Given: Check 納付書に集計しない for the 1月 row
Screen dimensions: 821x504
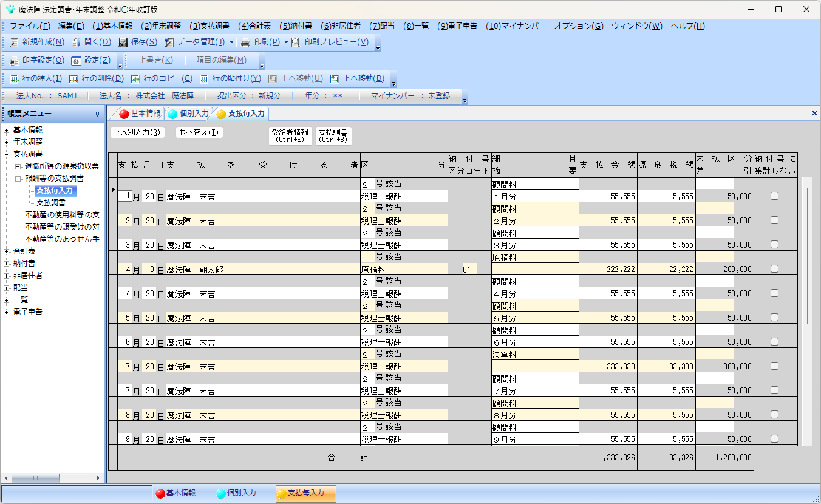Looking at the screenshot, I should click(774, 196).
